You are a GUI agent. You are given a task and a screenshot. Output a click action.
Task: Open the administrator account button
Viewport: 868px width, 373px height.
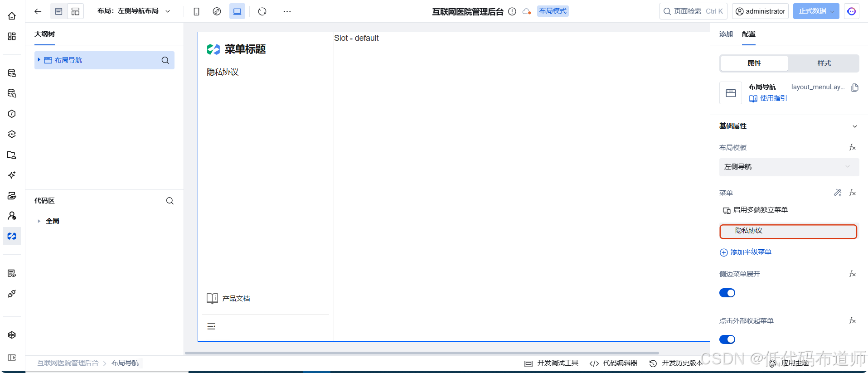click(760, 11)
